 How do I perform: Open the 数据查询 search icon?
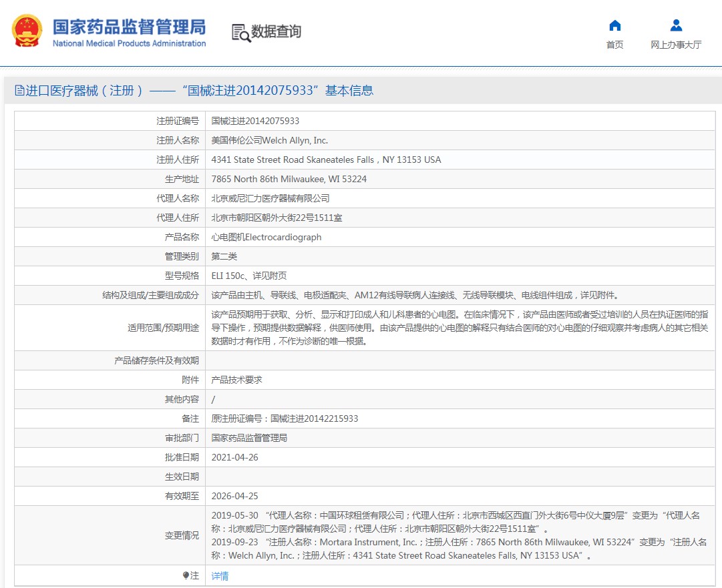pyautogui.click(x=241, y=33)
